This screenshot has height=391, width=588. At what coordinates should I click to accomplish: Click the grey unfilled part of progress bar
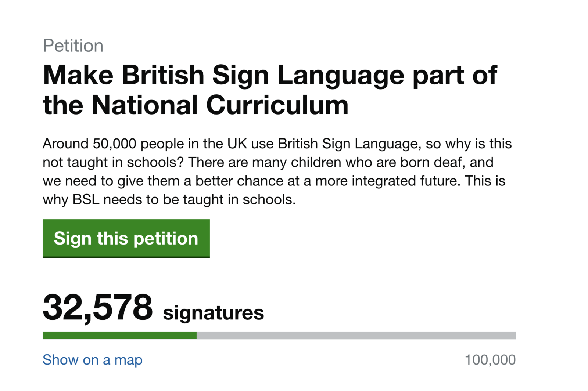[x=356, y=335]
